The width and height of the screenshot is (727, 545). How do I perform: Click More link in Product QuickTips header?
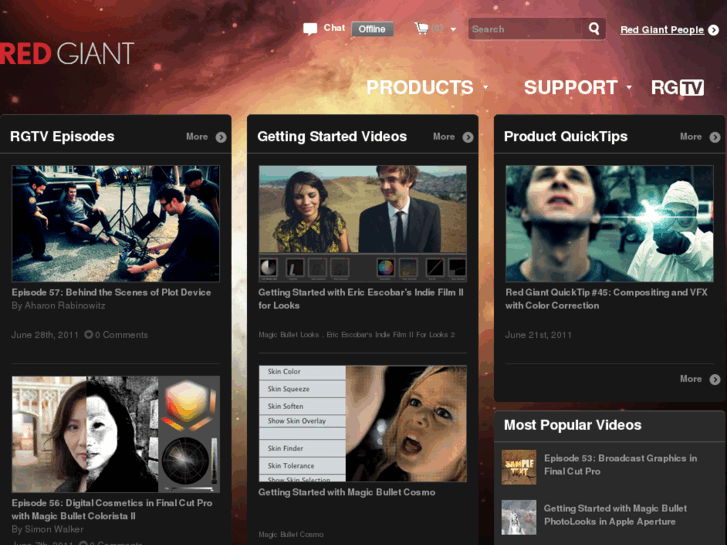[691, 137]
